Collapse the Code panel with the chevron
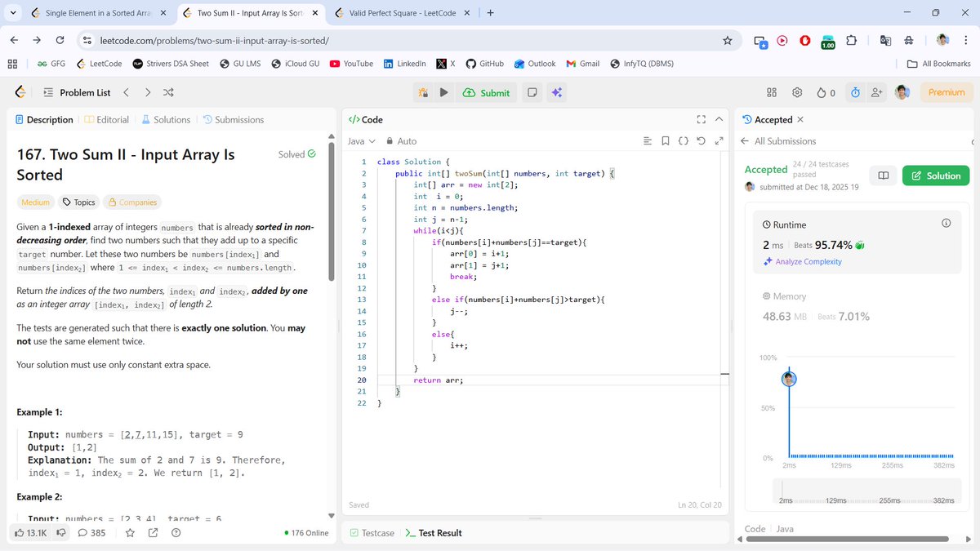Image resolution: width=980 pixels, height=551 pixels. [x=718, y=118]
